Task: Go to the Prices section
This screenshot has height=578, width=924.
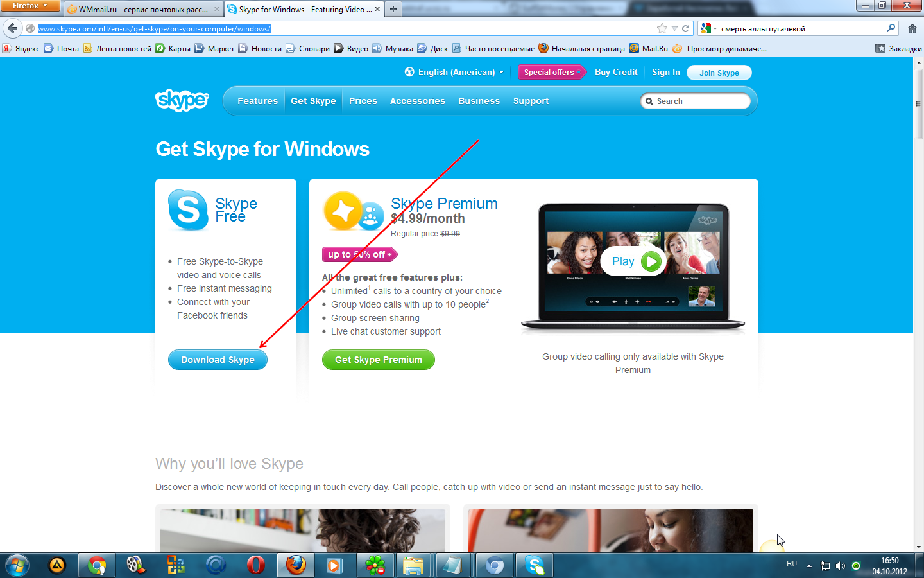Action: pos(363,101)
